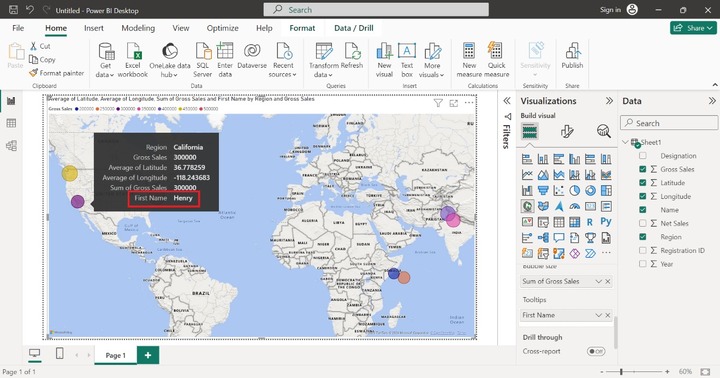Connect to SQL Server
This screenshot has height=378, width=720.
(x=202, y=60)
